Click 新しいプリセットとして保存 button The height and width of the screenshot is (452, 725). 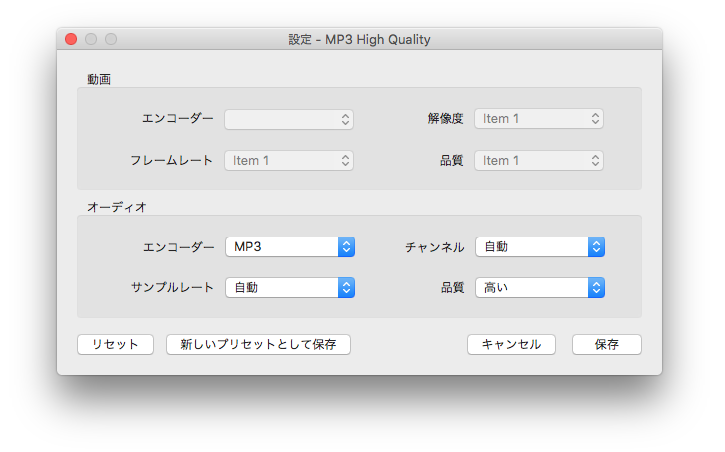pos(258,344)
